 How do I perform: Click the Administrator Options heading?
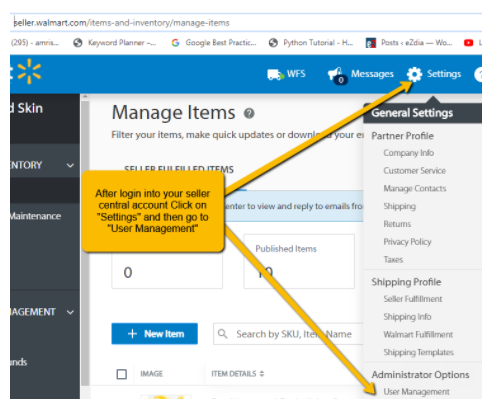coord(420,375)
